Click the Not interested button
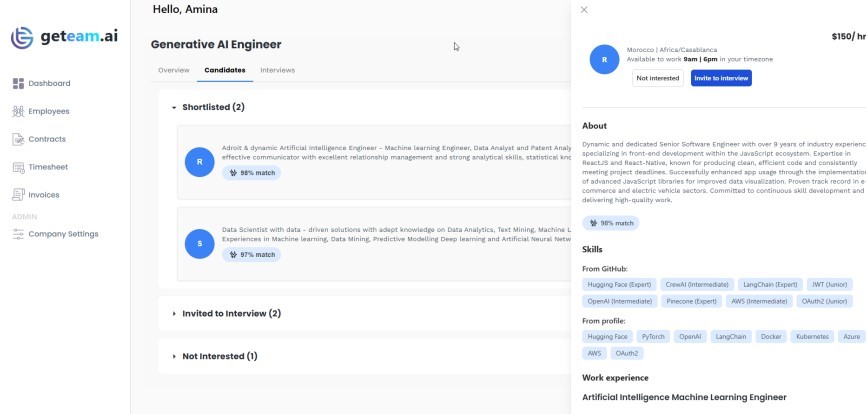866x414 pixels. (x=658, y=78)
